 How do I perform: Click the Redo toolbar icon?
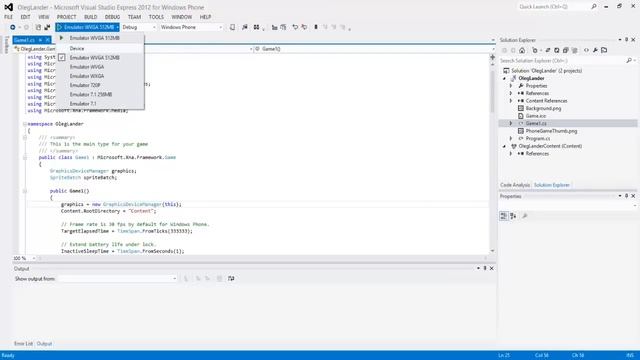point(304,27)
